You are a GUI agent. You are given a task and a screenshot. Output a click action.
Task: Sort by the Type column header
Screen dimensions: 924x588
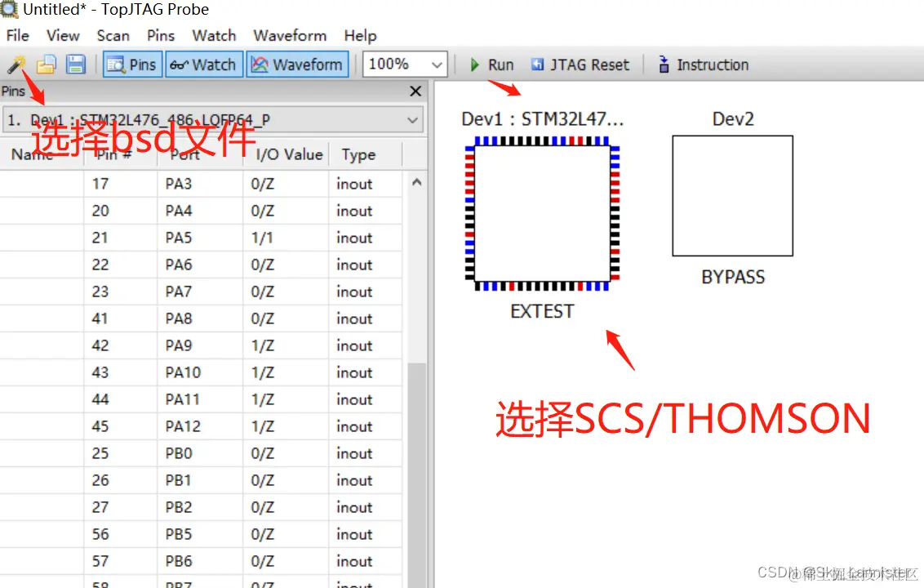pos(366,154)
